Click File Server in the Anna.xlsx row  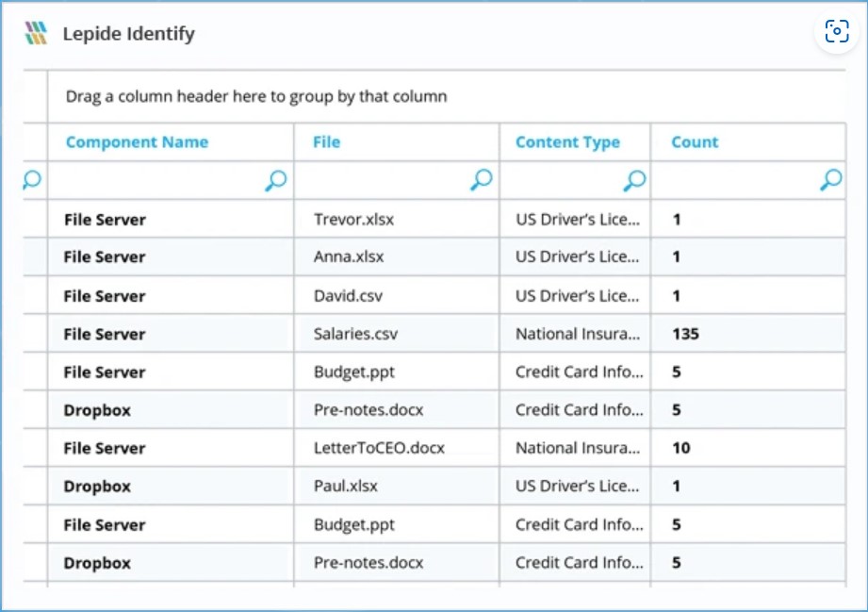pyautogui.click(x=105, y=257)
